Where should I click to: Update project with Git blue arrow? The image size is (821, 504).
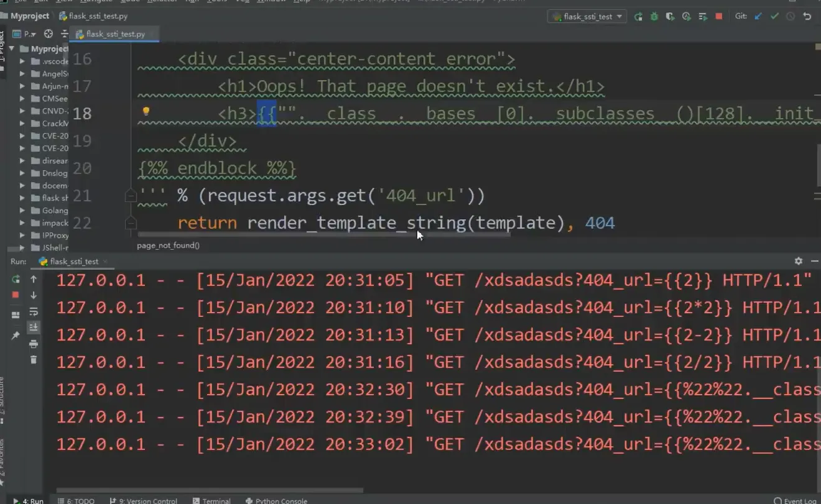[758, 17]
